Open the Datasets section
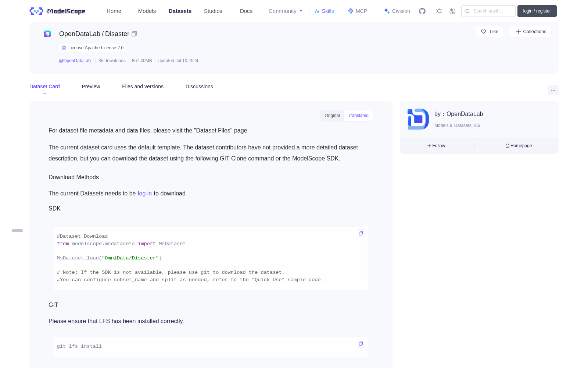The width and height of the screenshot is (588, 368). tap(180, 11)
